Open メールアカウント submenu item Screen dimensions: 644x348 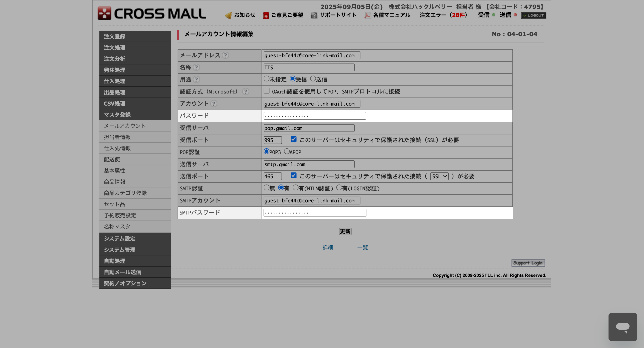coord(135,126)
